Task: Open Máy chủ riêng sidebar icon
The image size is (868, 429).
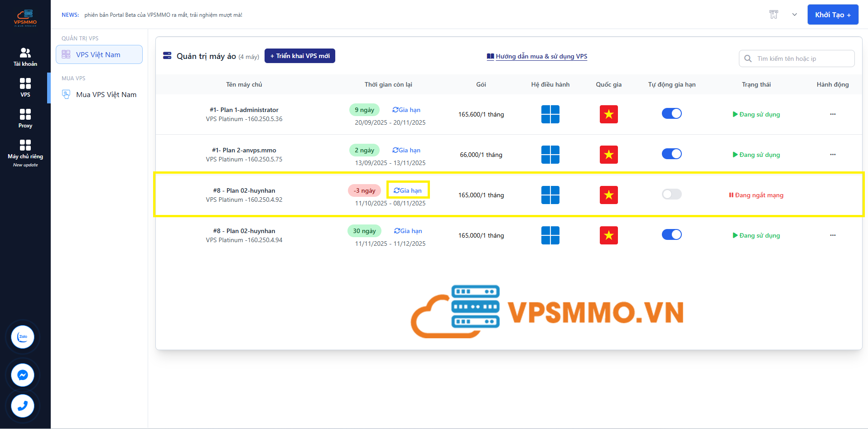Action: click(x=25, y=150)
